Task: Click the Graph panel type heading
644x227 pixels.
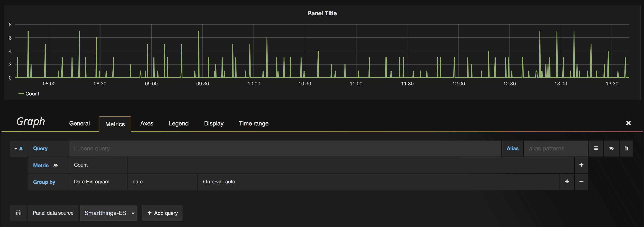Action: click(x=30, y=121)
